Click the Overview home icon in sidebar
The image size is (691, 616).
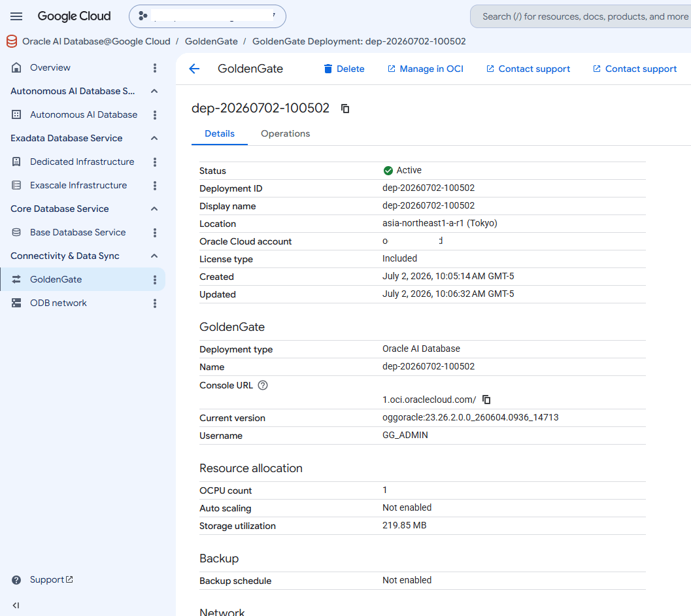coord(16,67)
